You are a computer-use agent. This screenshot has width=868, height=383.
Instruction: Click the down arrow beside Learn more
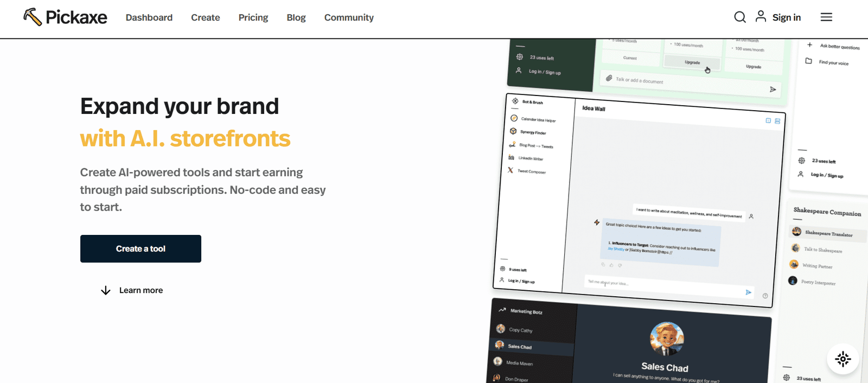pos(106,291)
